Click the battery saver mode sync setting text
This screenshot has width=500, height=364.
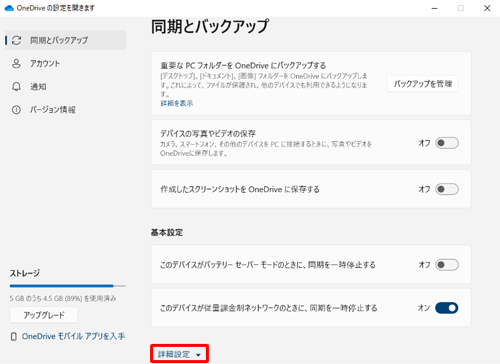coord(268,265)
